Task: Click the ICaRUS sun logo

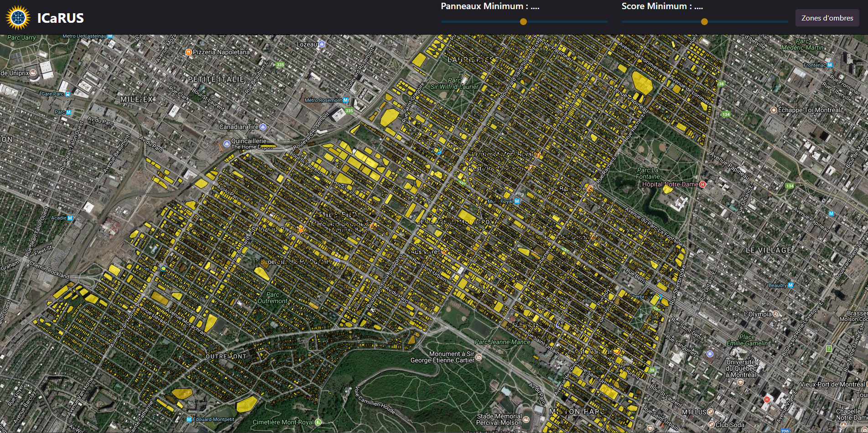Action: pyautogui.click(x=18, y=18)
